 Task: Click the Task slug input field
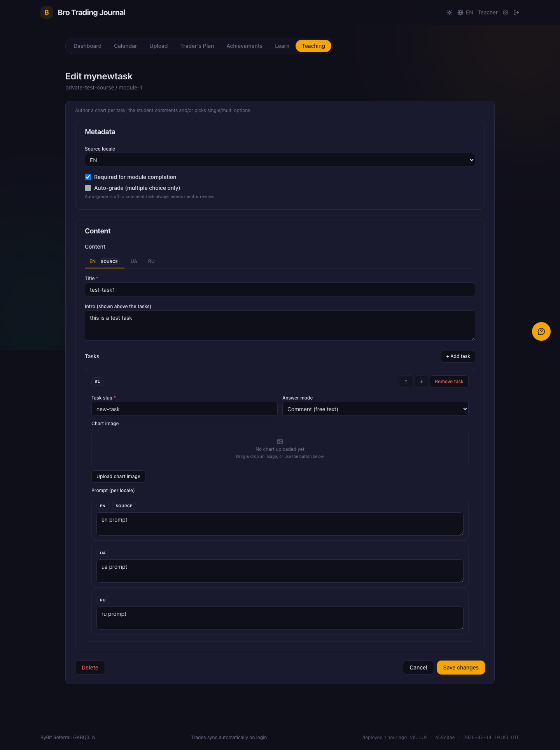(x=184, y=409)
